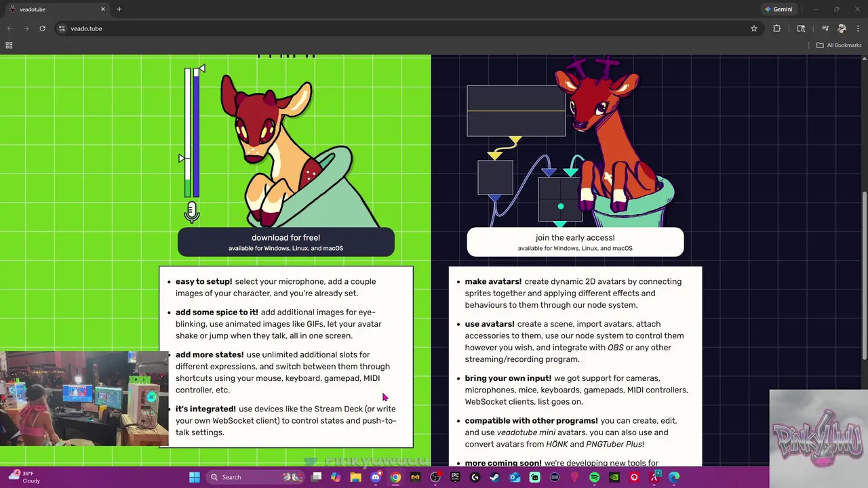Viewport: 868px width, 488px height.
Task: Open the Chrome extensions puzzle icon
Action: 777,28
